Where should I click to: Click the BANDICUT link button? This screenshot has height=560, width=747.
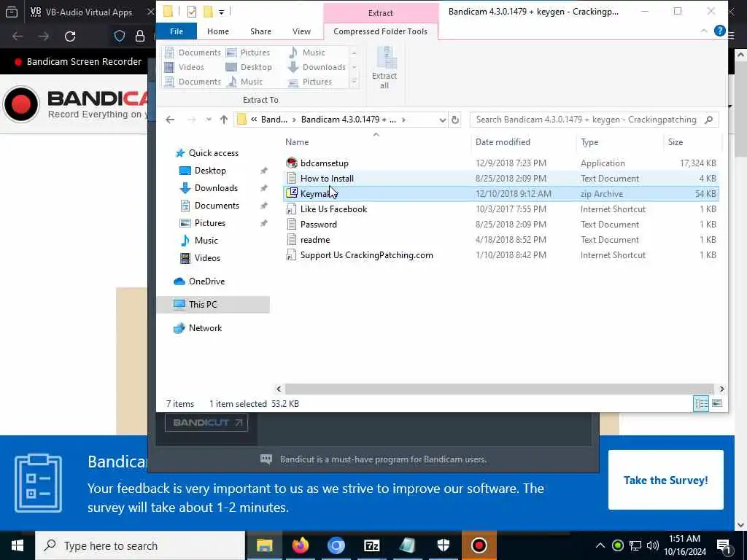tap(206, 422)
